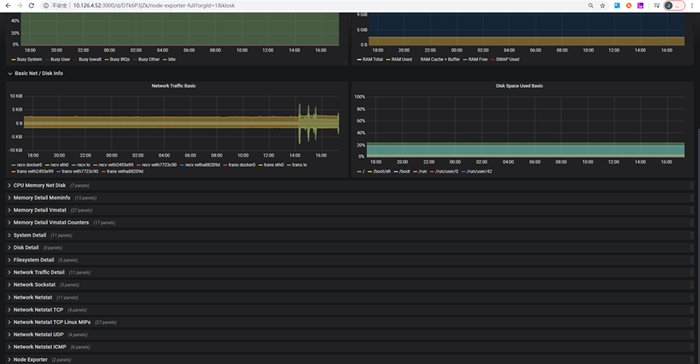Click the trans veth7723c90 legend label
Screen dimensions: 700x364
80,172
